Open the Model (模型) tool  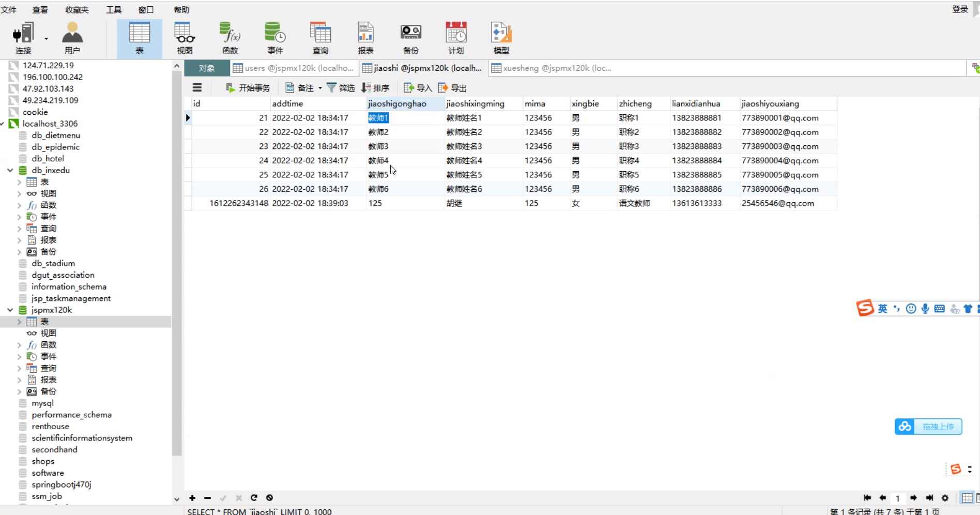tap(501, 38)
